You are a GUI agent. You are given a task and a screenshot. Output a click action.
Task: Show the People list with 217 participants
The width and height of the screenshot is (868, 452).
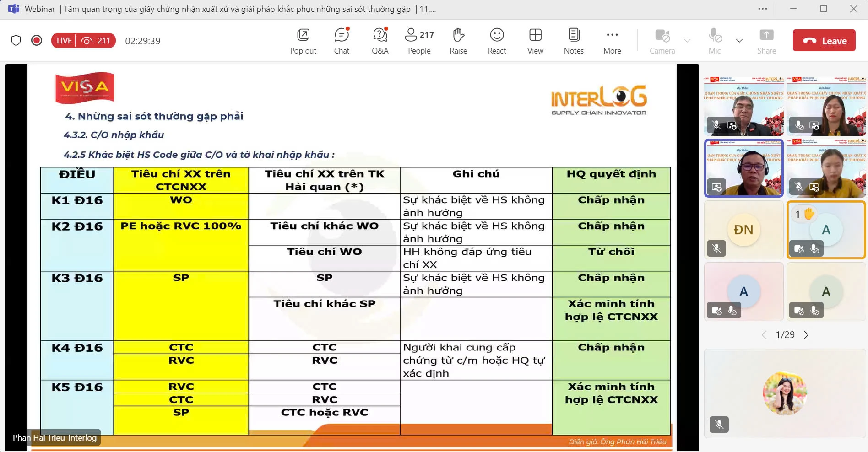[x=419, y=41]
